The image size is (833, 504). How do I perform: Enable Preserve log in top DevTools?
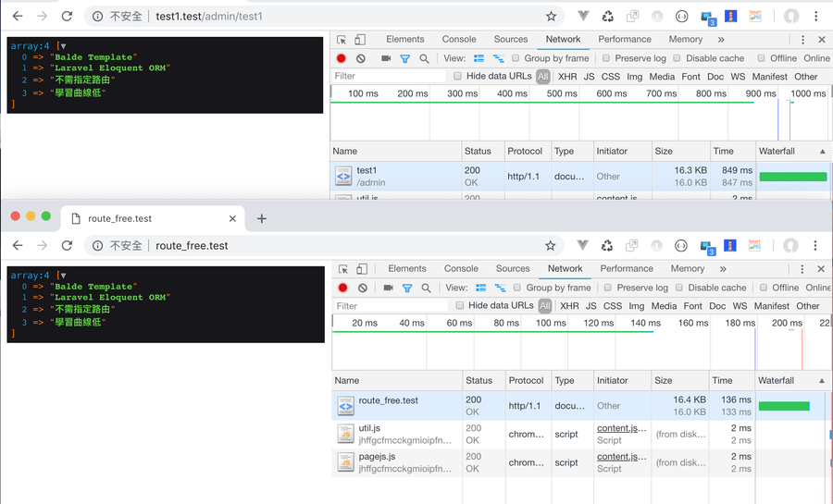[x=606, y=58]
